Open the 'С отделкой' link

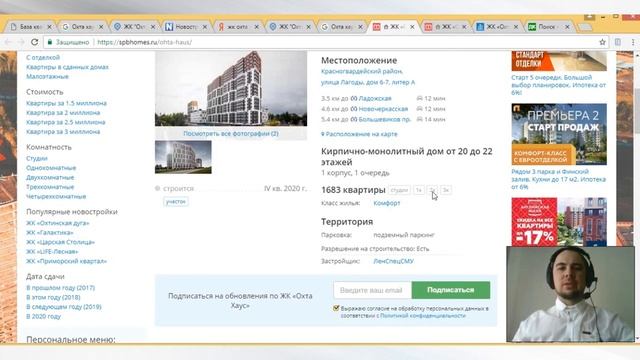click(43, 58)
